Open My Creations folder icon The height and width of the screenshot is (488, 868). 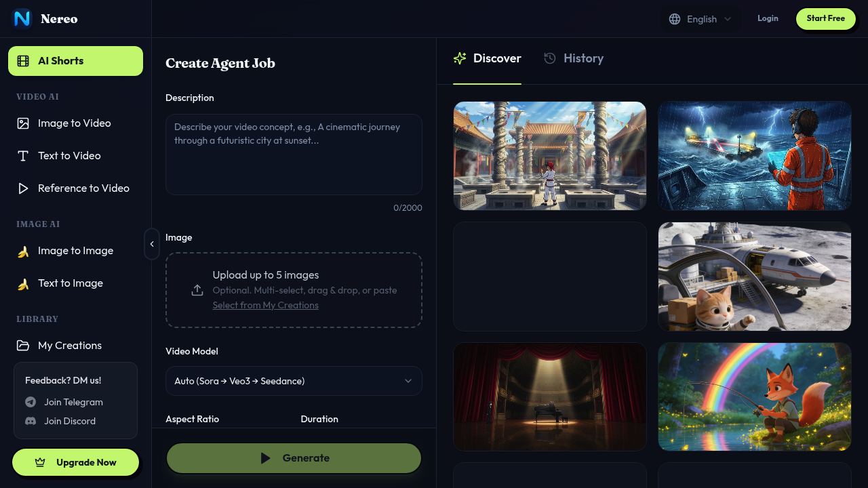pos(22,345)
